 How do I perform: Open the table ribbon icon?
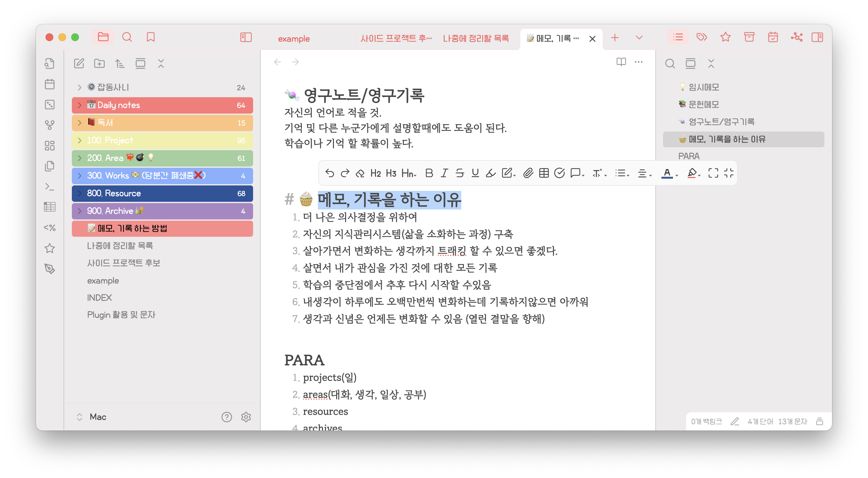tap(49, 207)
